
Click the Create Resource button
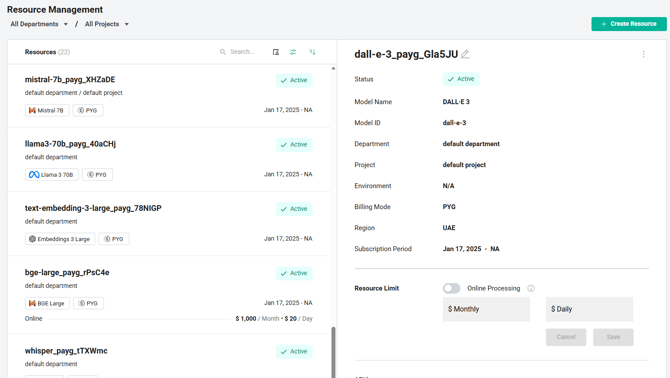click(629, 24)
